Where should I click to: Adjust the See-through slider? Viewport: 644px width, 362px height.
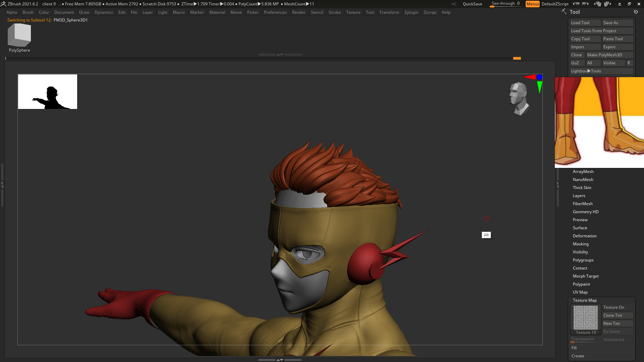[505, 4]
